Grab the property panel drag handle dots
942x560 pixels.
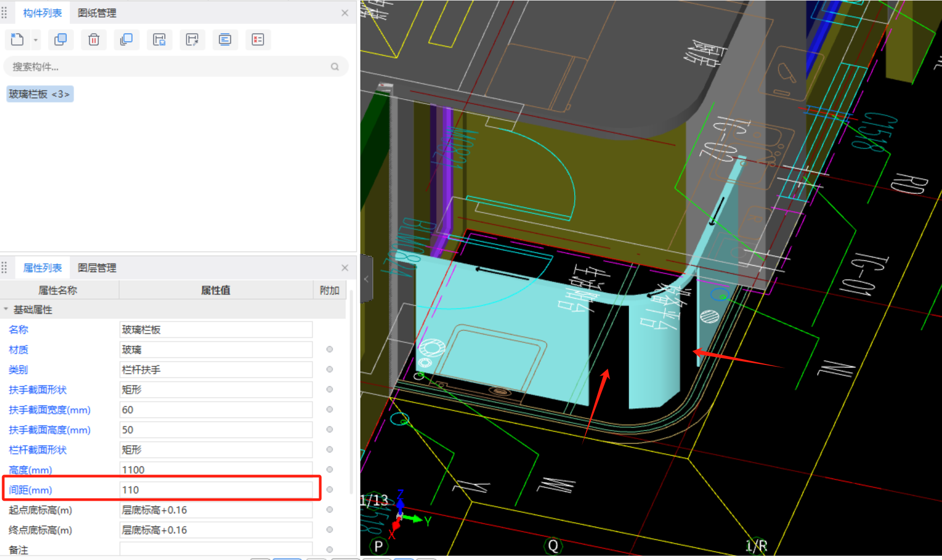pyautogui.click(x=4, y=268)
